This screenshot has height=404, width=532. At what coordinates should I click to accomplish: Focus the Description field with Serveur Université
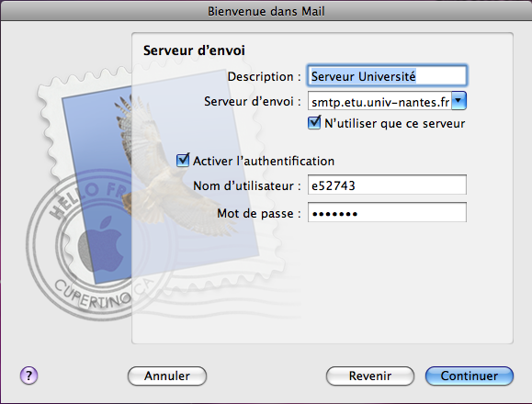click(387, 75)
